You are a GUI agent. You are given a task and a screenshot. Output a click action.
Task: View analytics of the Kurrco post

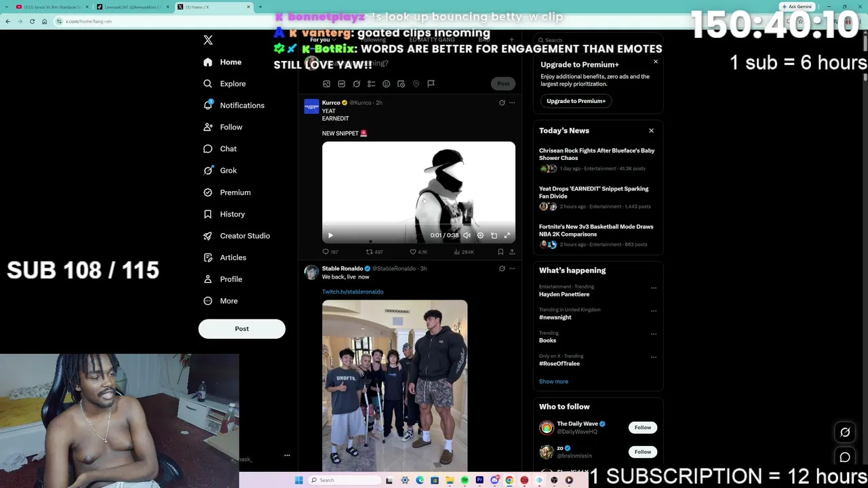[x=464, y=252]
